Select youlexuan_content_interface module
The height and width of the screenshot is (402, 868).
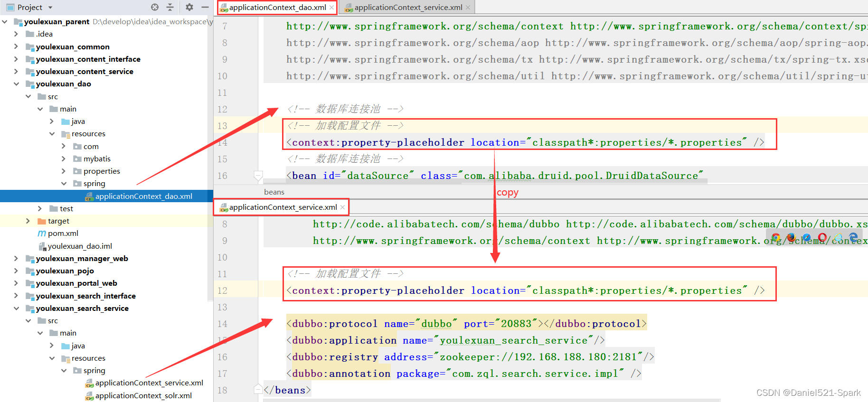pyautogui.click(x=88, y=59)
